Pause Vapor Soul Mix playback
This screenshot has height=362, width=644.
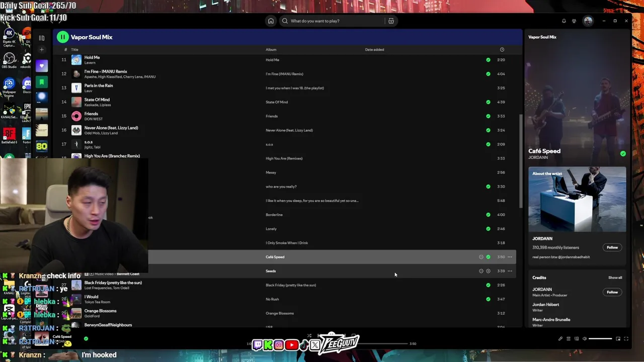[x=62, y=37]
